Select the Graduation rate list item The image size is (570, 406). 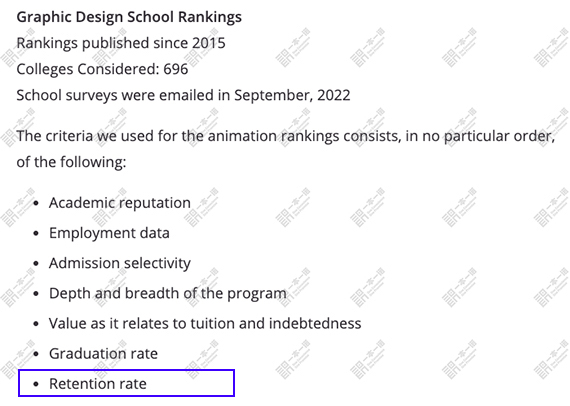click(x=103, y=354)
